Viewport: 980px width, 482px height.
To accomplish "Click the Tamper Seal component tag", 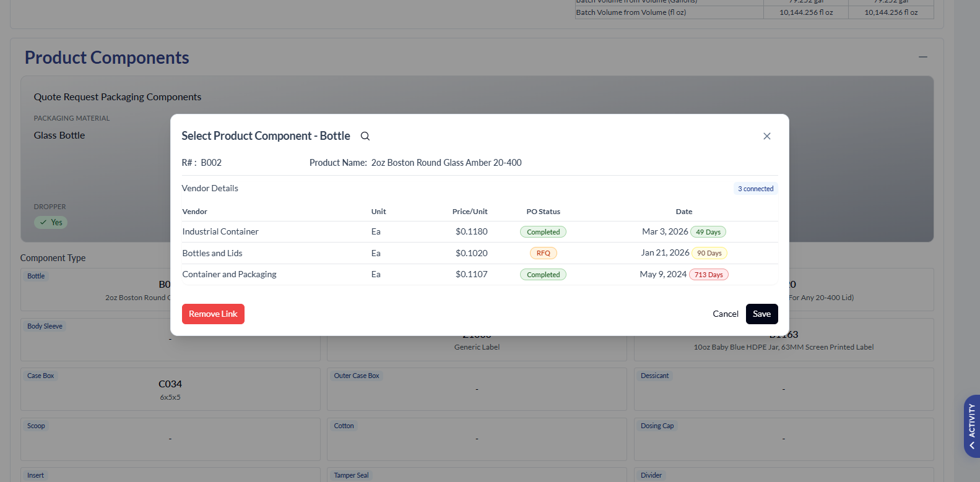I will pos(351,475).
